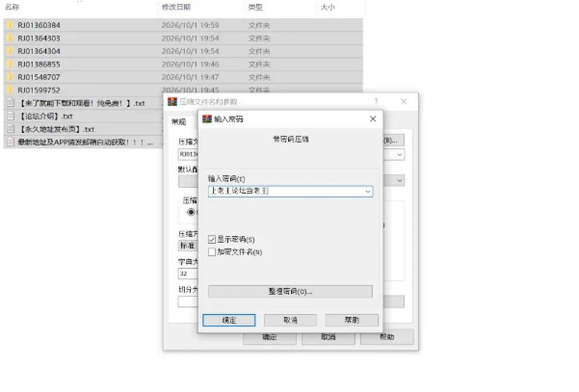Select the RJ01360384 folder icon

pos(10,25)
